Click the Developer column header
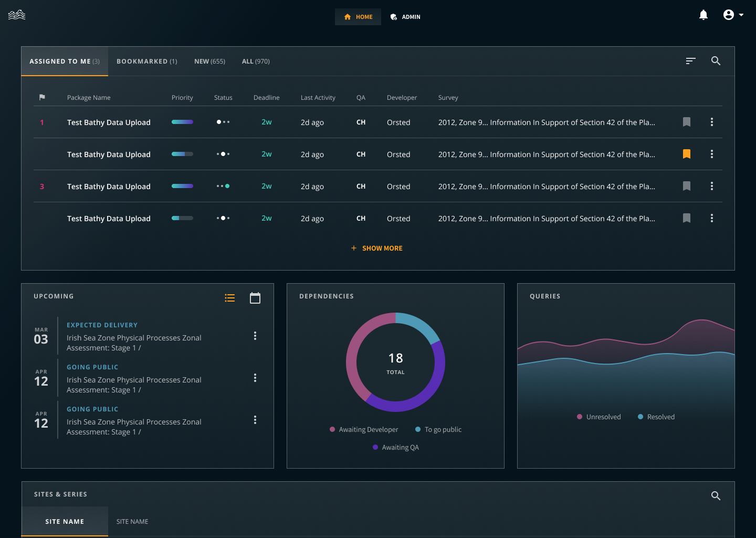Screen dimensions: 756x538 pyautogui.click(x=402, y=98)
